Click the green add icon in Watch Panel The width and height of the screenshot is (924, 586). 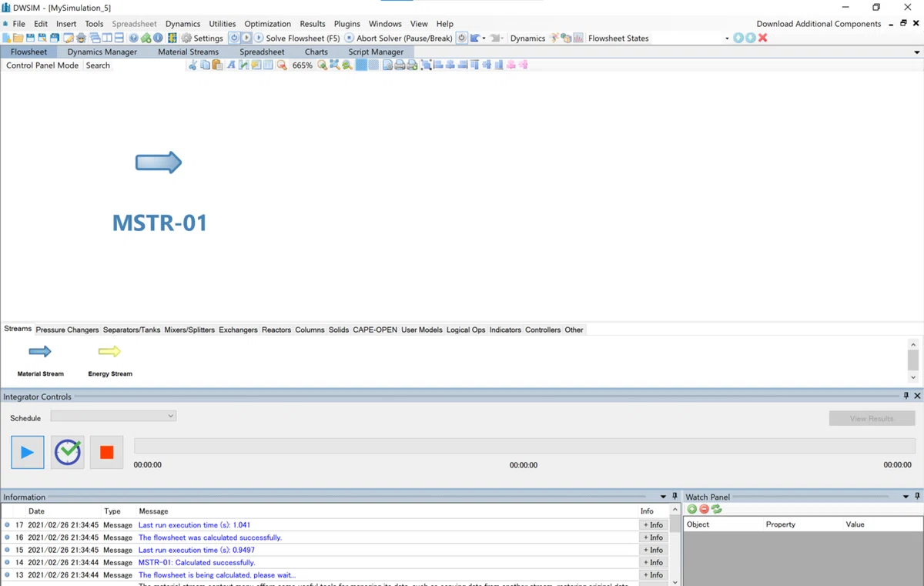point(692,509)
